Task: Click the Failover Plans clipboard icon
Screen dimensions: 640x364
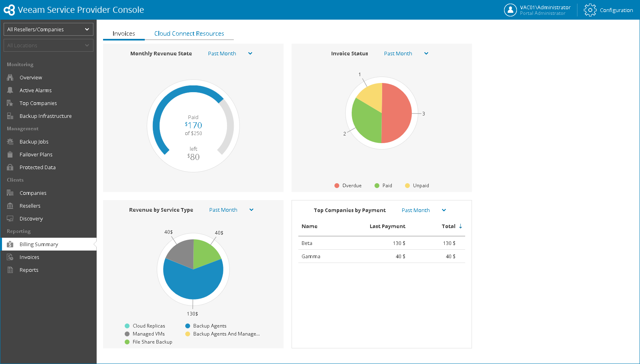Action: coord(10,154)
